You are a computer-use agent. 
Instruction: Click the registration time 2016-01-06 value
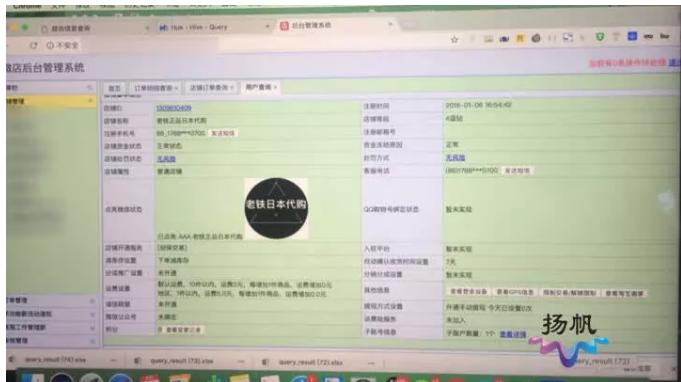click(x=478, y=105)
